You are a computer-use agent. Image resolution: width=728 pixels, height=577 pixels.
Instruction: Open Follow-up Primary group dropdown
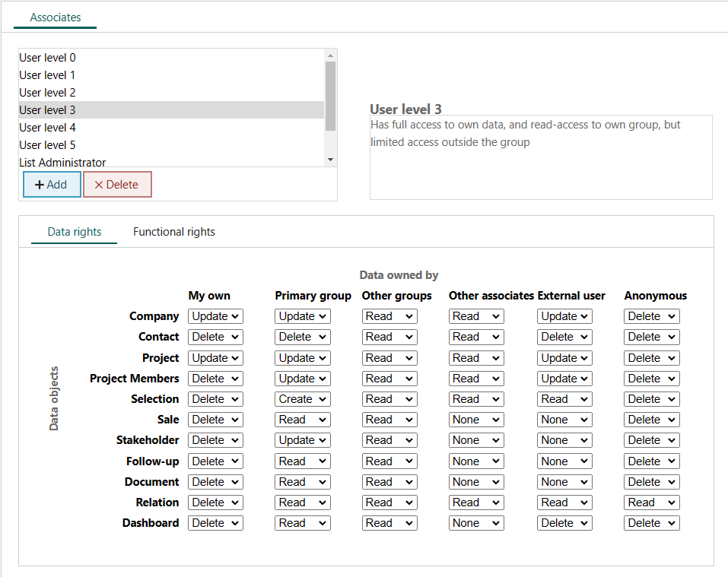pyautogui.click(x=302, y=461)
